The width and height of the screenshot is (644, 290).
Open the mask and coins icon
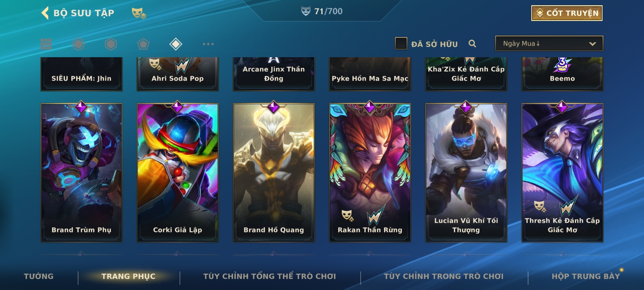coord(139,13)
